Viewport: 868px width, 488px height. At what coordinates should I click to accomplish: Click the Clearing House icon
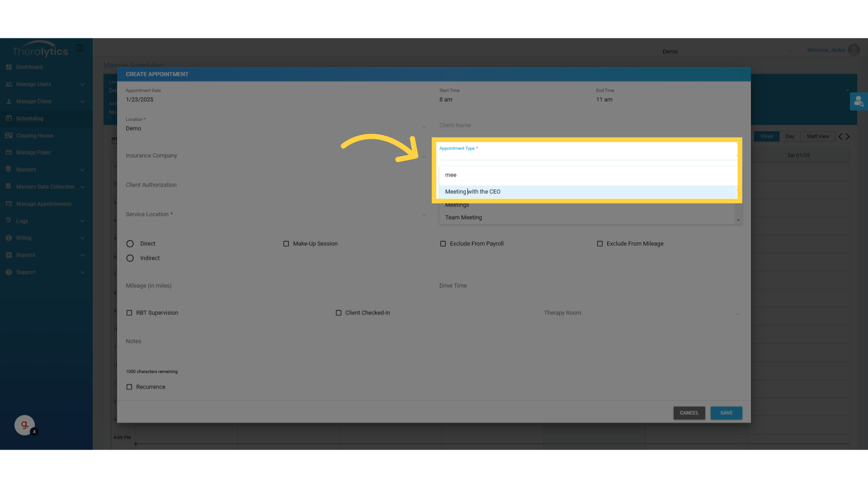(9, 136)
